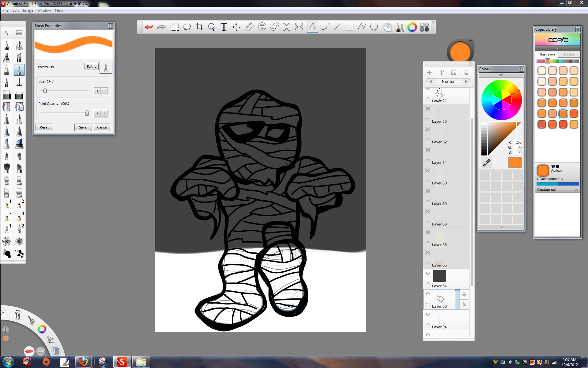Collapse Colors panel top arrow
Viewport: 588px width, 368px height.
[x=501, y=75]
